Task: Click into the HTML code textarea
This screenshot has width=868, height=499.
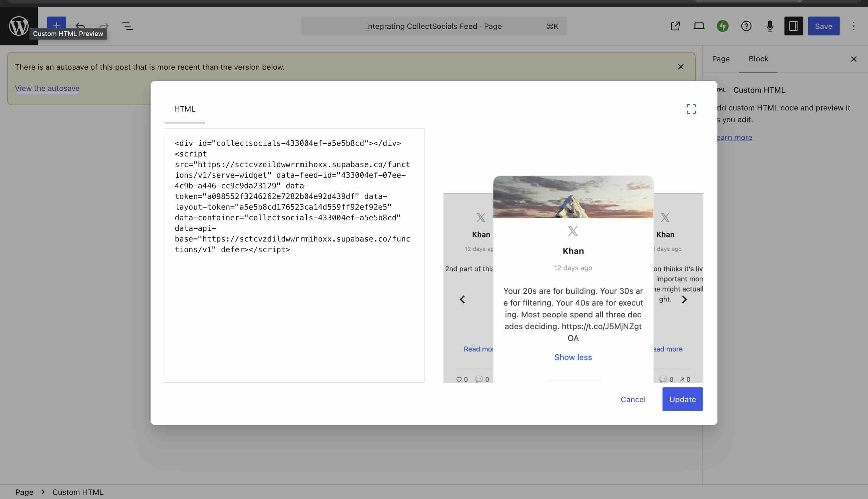Action: (294, 255)
